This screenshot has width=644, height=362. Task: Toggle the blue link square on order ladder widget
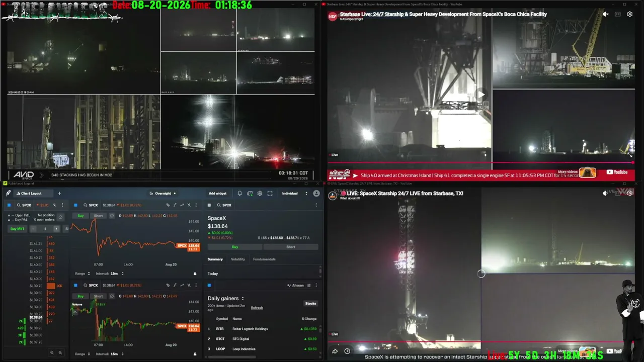[x=9, y=205]
